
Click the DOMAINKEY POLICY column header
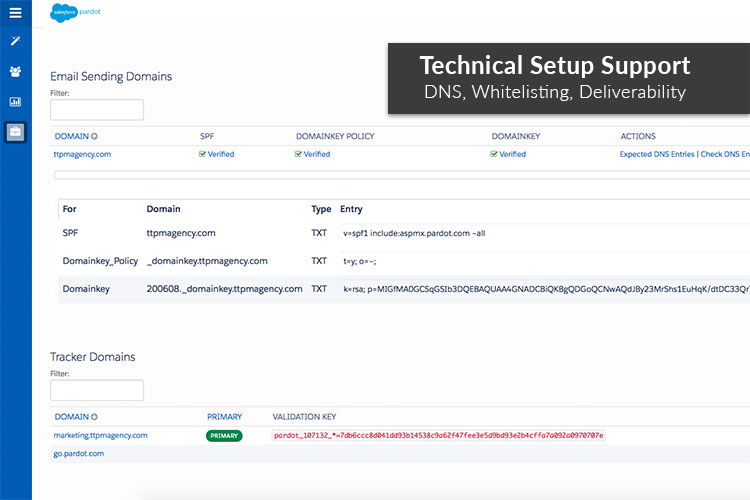[x=335, y=136]
